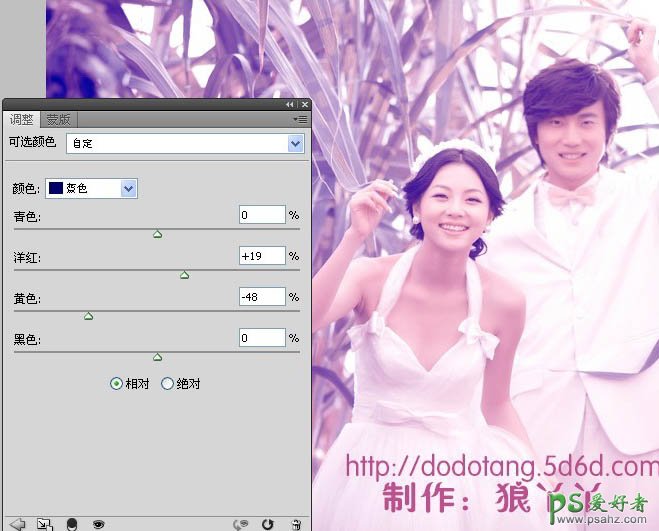The width and height of the screenshot is (659, 531).
Task: Click the expanded view switch icon
Action: point(44,523)
